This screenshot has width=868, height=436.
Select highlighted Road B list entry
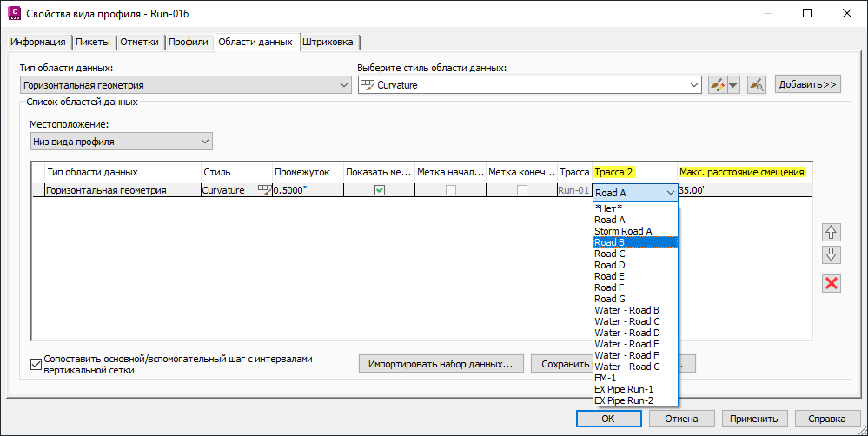[x=635, y=242]
